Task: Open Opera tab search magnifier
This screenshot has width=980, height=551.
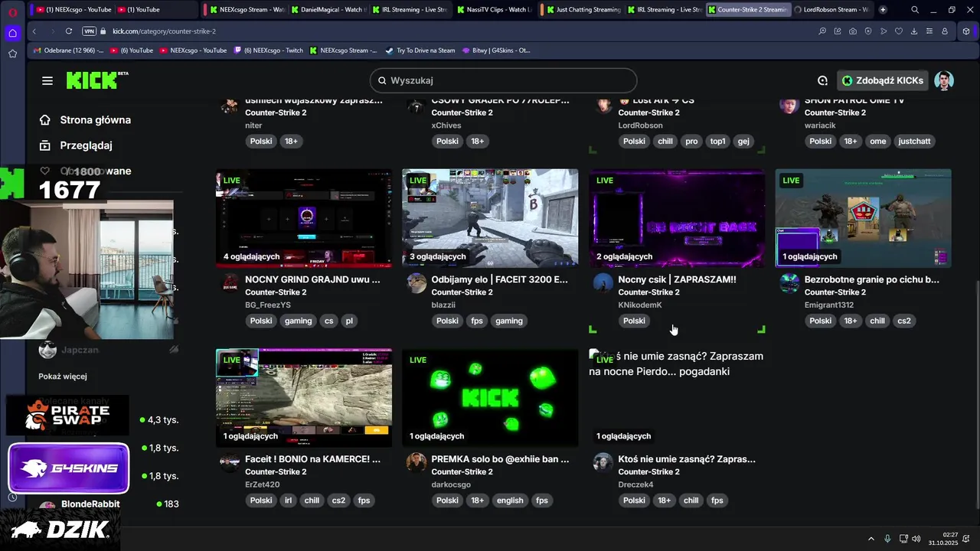Action: click(914, 10)
